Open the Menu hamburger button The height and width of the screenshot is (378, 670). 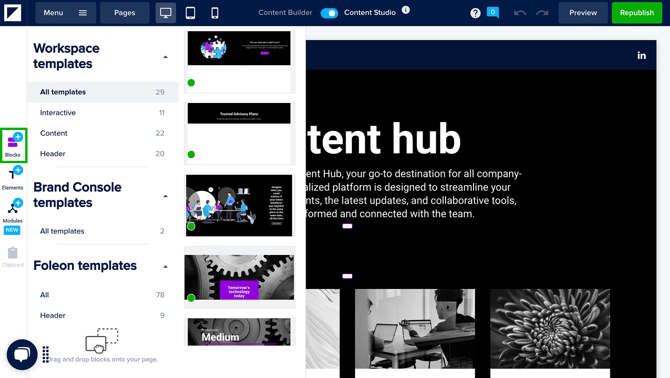point(65,13)
